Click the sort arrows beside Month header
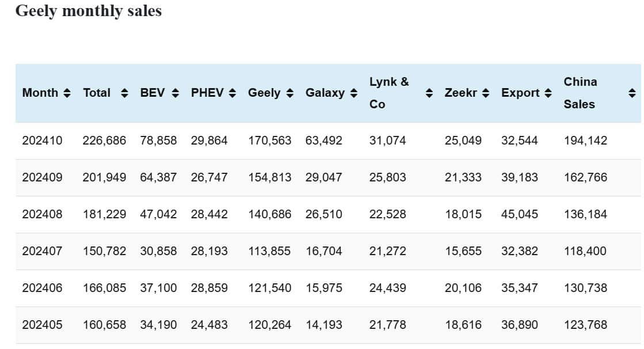Image resolution: width=644 pixels, height=349 pixels. point(67,93)
